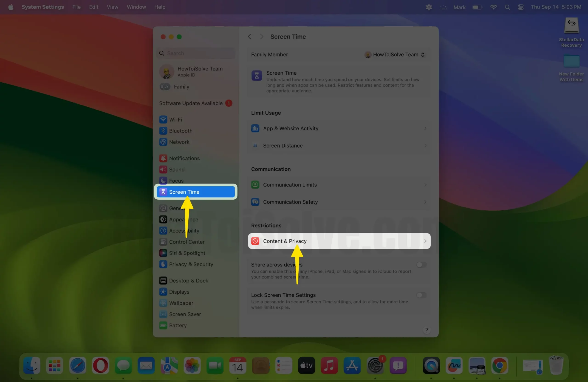Open Messages app in Dock
Image resolution: width=588 pixels, height=382 pixels.
[123, 365]
